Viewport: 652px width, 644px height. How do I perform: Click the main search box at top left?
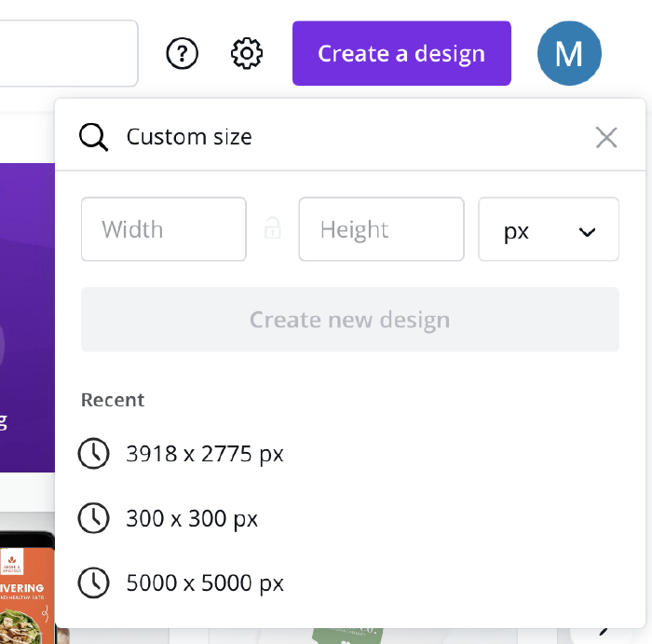click(67, 54)
